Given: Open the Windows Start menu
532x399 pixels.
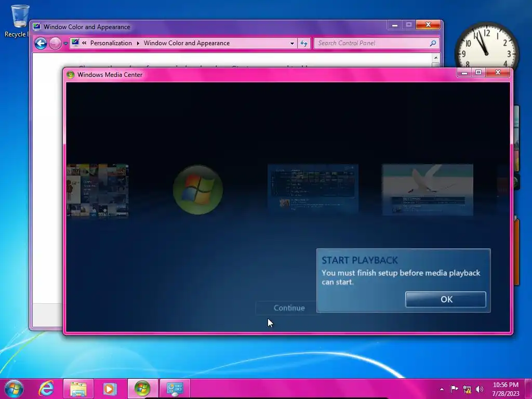Looking at the screenshot, I should tap(14, 389).
